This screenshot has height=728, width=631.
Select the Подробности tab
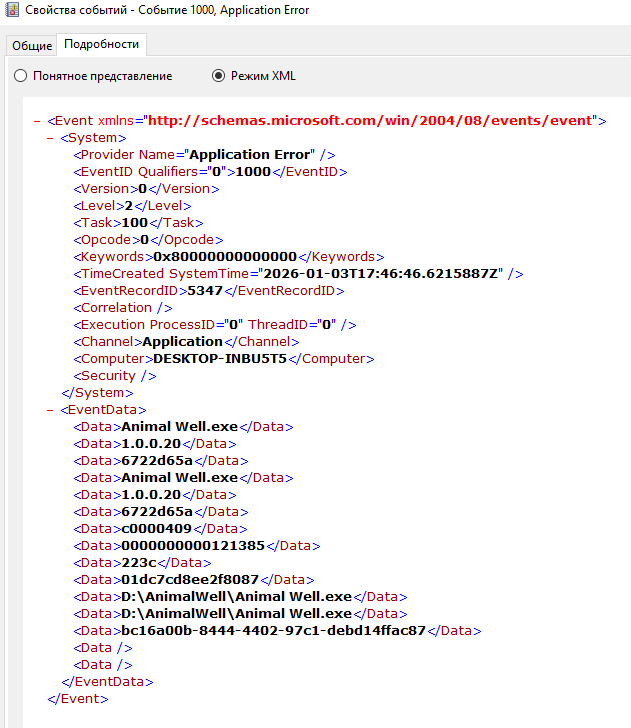coord(101,44)
